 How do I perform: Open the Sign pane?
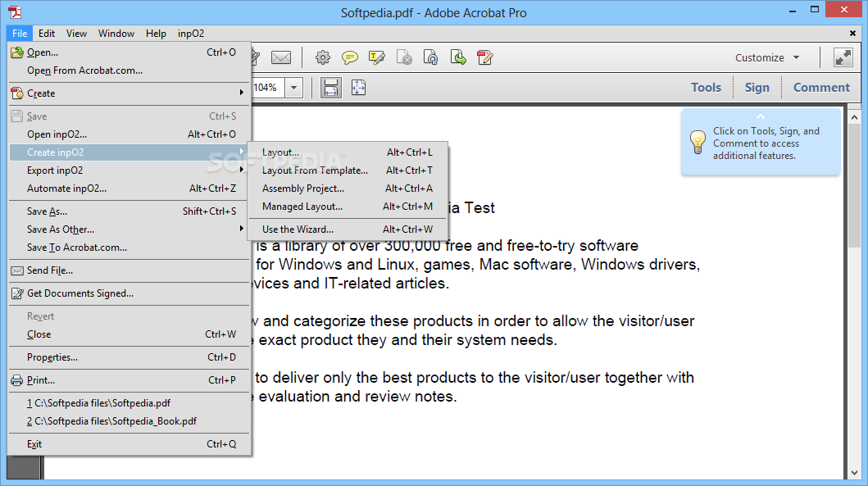757,88
